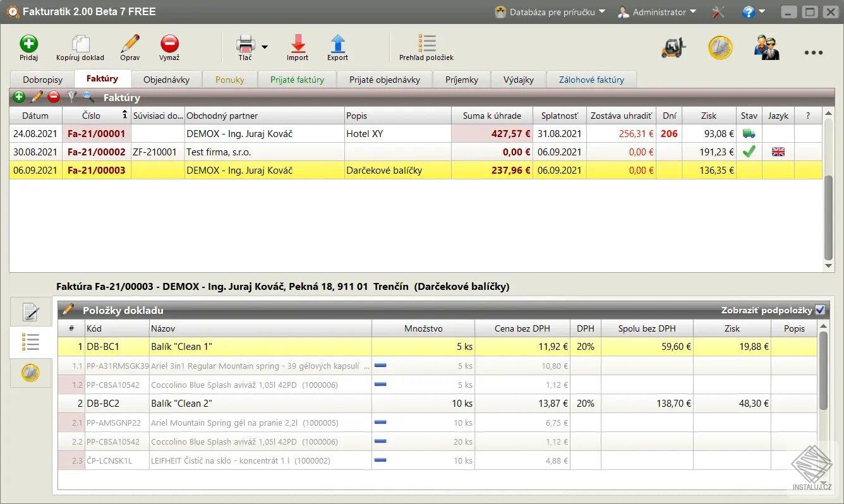Switch to the Objednávky tab
The image size is (844, 504).
pos(167,80)
